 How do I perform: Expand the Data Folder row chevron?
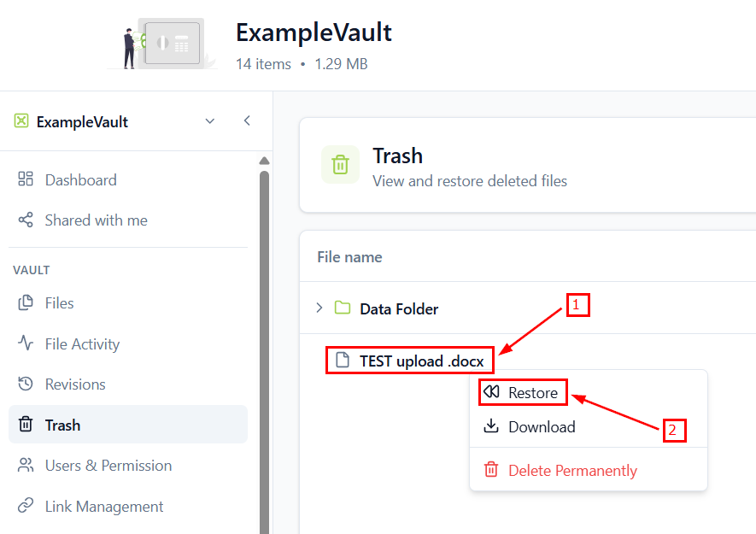click(x=319, y=308)
